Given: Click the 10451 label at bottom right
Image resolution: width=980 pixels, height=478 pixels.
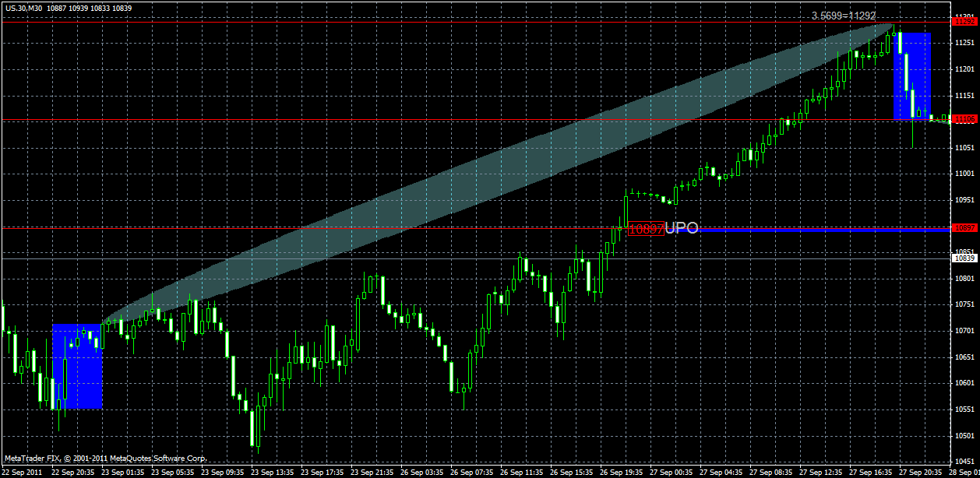Looking at the screenshot, I should pos(966,462).
